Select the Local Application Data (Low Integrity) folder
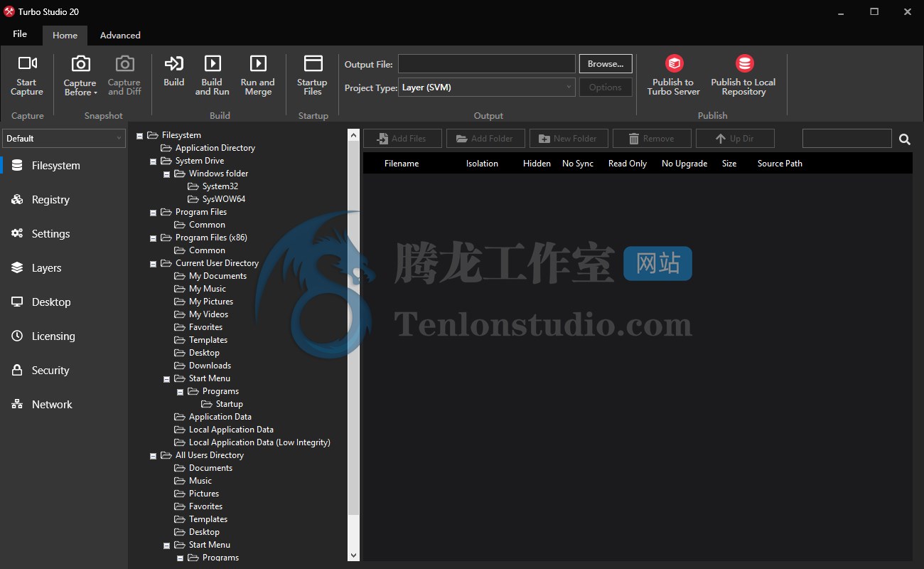The width and height of the screenshot is (924, 569). [x=259, y=442]
